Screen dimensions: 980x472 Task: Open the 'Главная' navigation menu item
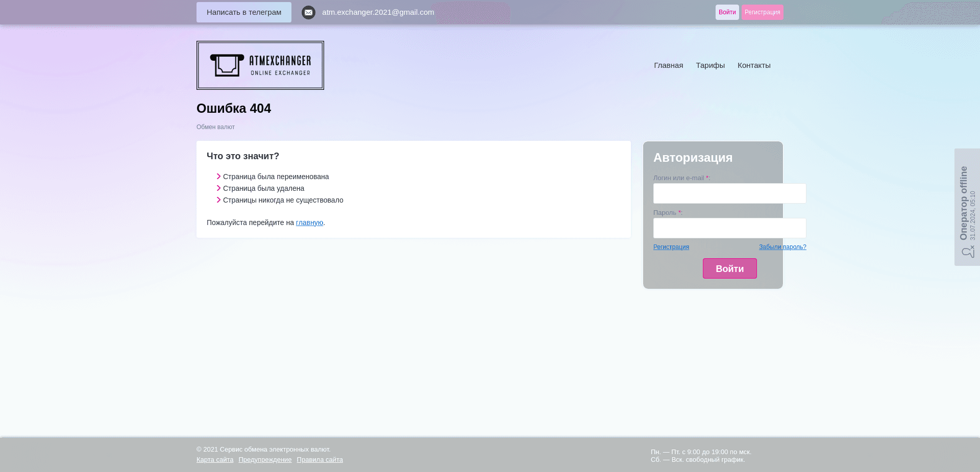click(x=668, y=65)
